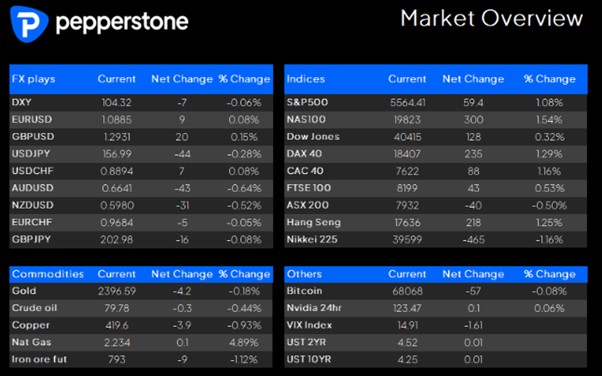Click the Iron ore fut row label
Image resolution: width=602 pixels, height=376 pixels.
click(39, 359)
